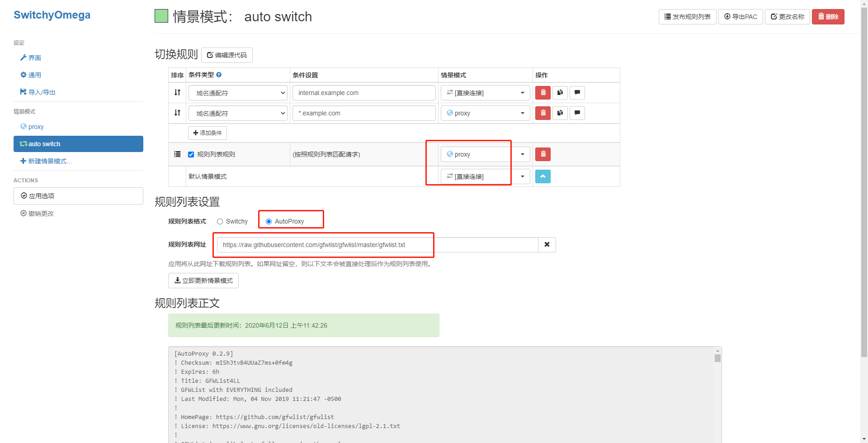Viewport: 868px width, 443px height.
Task: Click Apply changes button
Action: coord(78,196)
